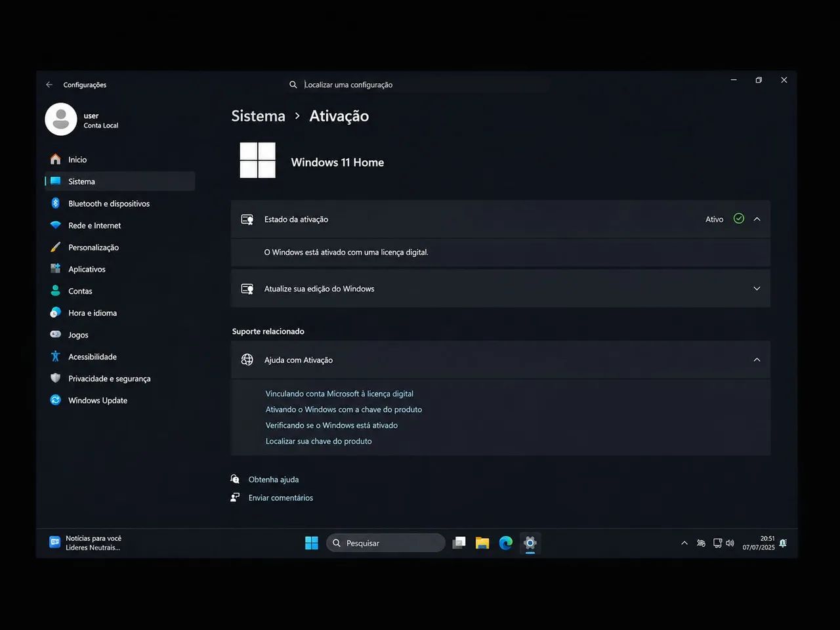The width and height of the screenshot is (840, 630).
Task: Collapse the Estado da ativação section
Action: pyautogui.click(x=757, y=219)
